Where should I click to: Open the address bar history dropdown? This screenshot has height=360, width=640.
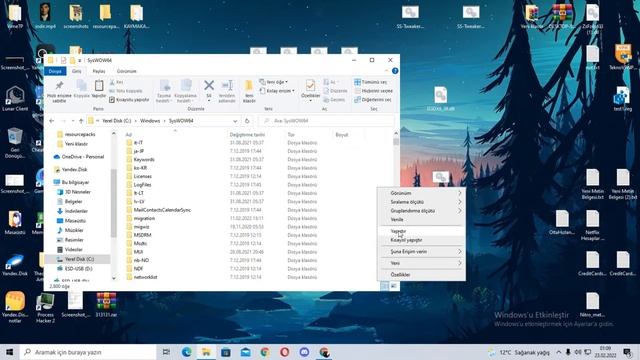[x=235, y=121]
